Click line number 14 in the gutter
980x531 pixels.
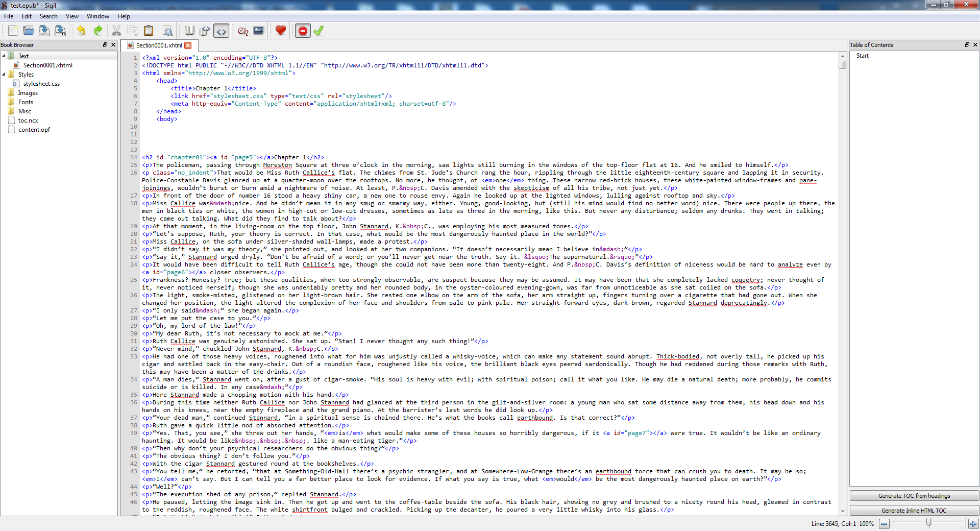(x=134, y=157)
